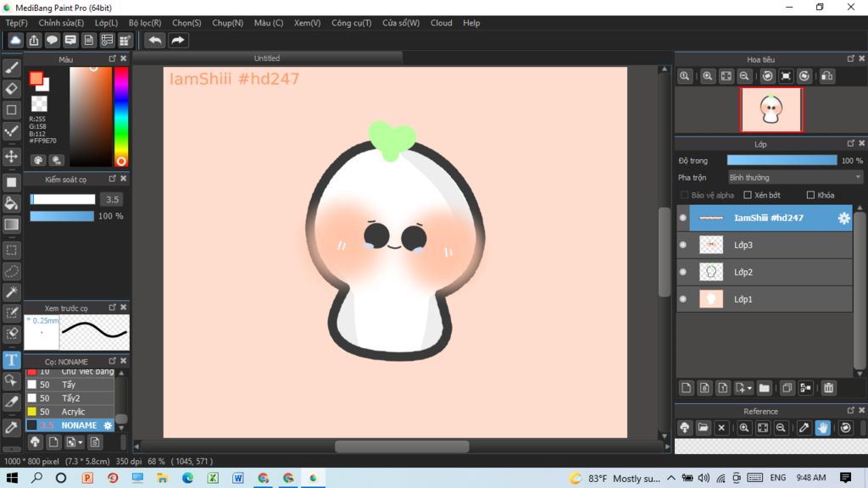Toggle the Bảo vệ alpha checkbox

tap(685, 195)
